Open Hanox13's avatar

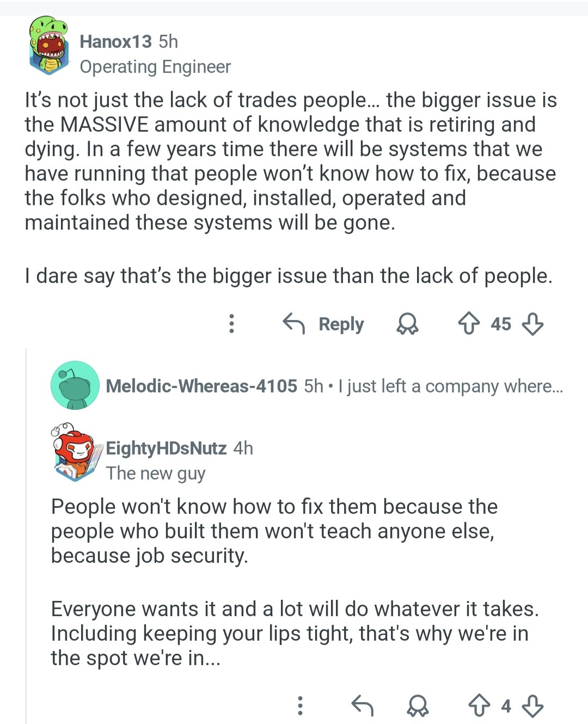pyautogui.click(x=48, y=45)
